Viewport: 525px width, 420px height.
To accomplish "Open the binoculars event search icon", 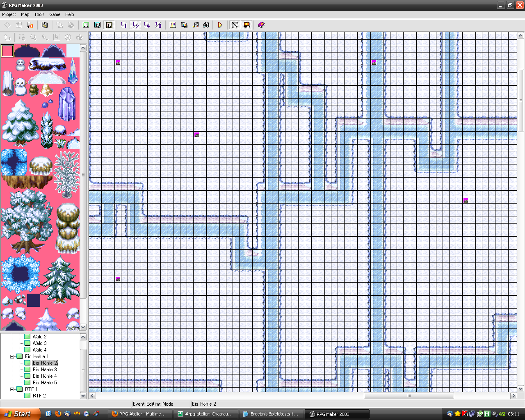I will coord(207,25).
